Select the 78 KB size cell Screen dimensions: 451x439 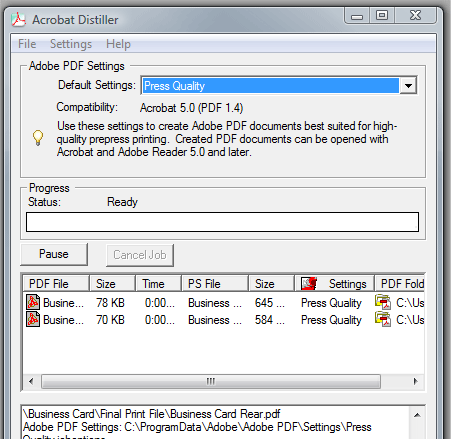pos(110,303)
